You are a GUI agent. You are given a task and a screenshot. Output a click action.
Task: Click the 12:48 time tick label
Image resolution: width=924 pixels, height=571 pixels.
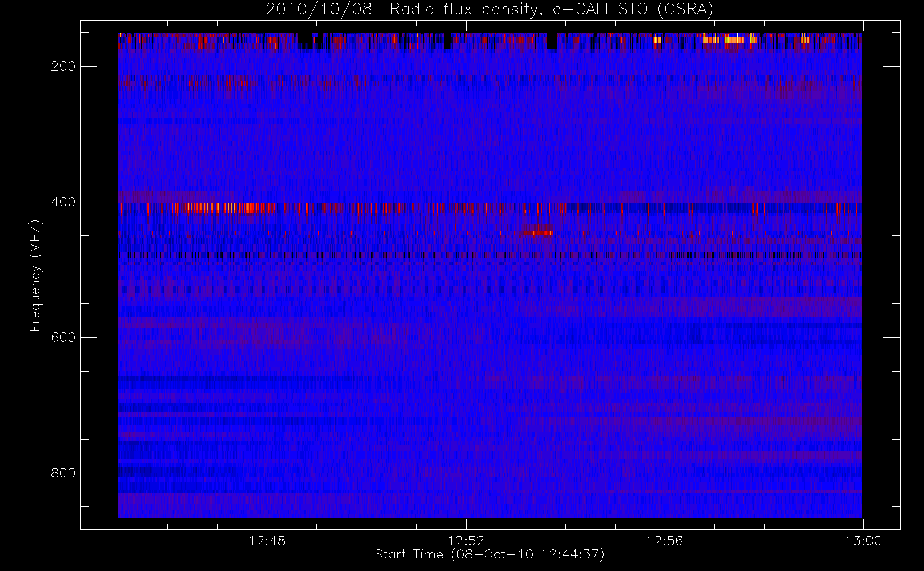click(x=267, y=541)
